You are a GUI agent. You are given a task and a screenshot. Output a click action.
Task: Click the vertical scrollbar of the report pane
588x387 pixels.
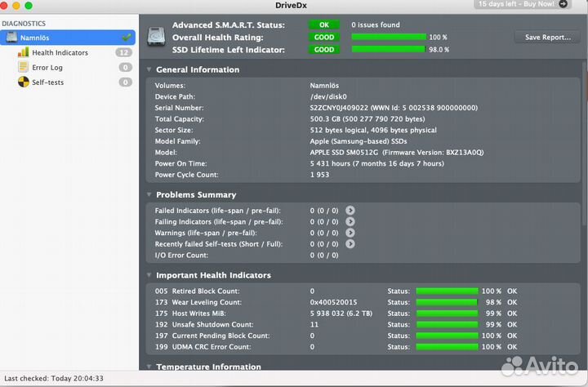pyautogui.click(x=585, y=145)
